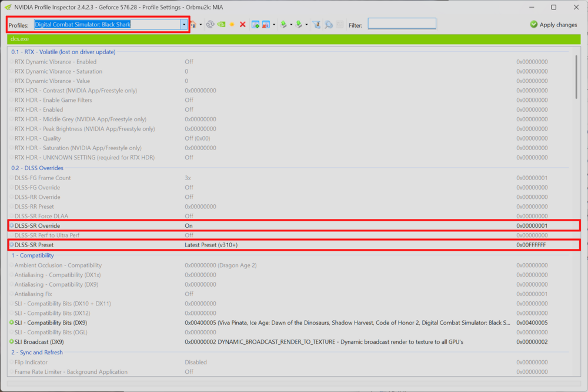Image resolution: width=588 pixels, height=392 pixels.
Task: Toggle the gear icon beside SLI Compatibility Bits (DX9)
Action: point(12,323)
